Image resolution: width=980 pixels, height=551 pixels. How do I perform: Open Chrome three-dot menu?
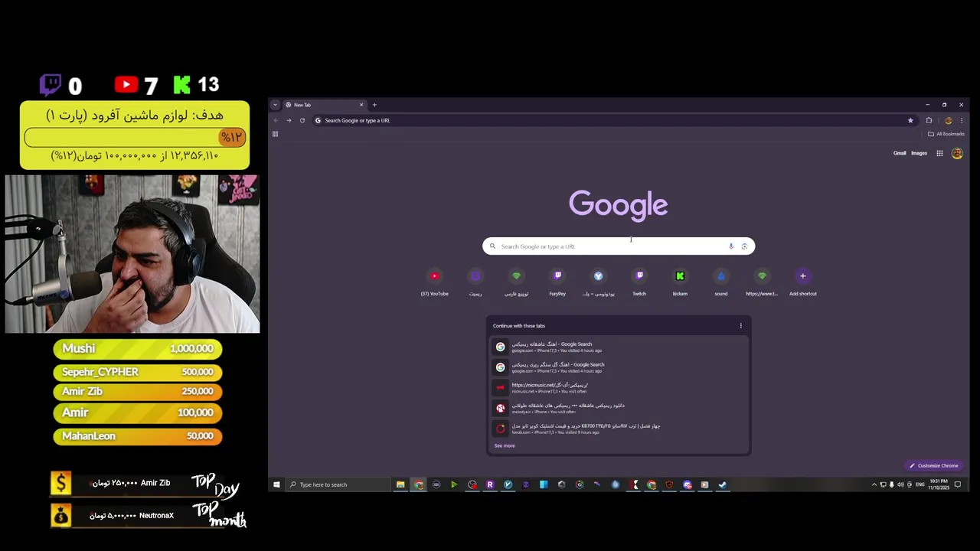click(962, 120)
